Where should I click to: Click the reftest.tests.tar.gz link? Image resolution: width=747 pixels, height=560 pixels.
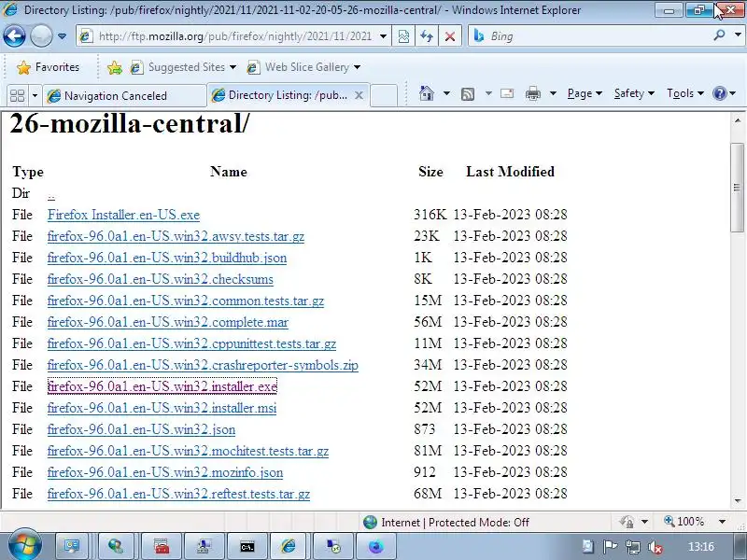(x=178, y=494)
